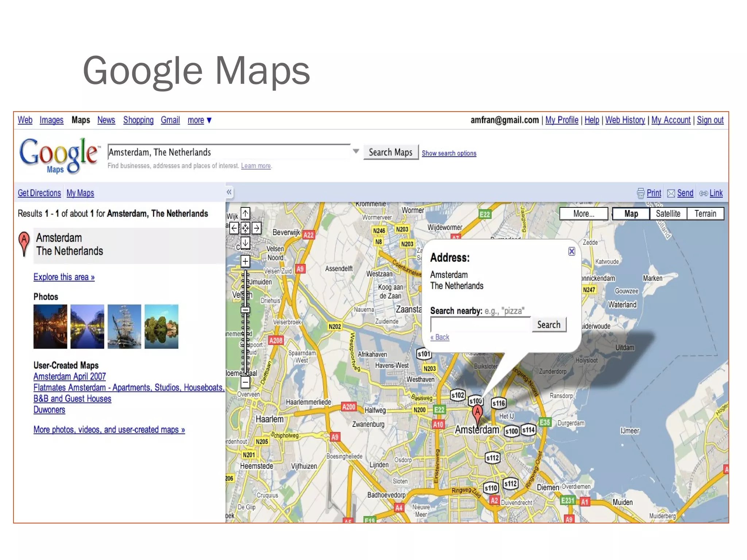
Task: Expand the more menu in top bar
Action: point(200,120)
